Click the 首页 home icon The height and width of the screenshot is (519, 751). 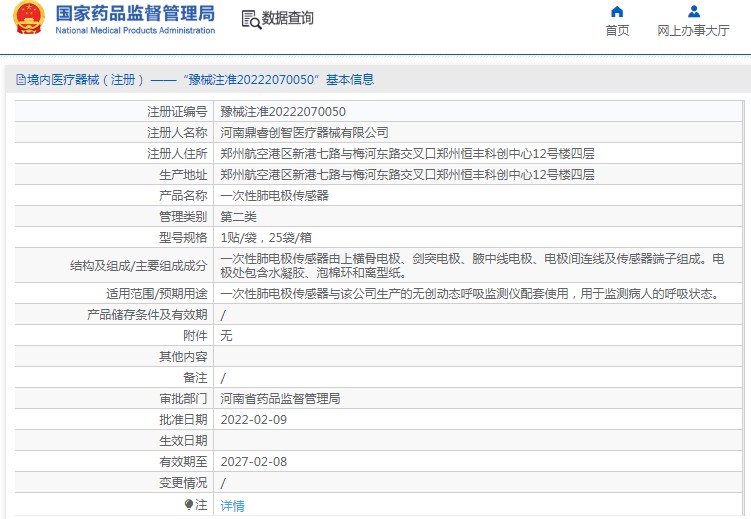coord(617,11)
